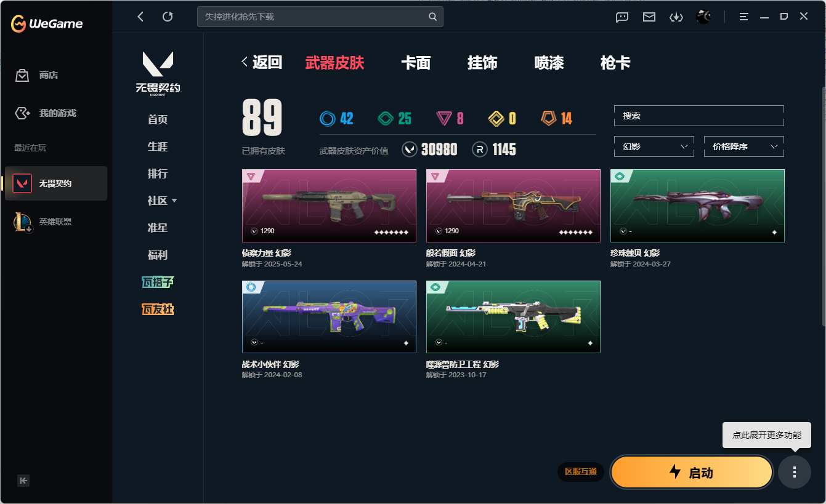The height and width of the screenshot is (504, 826).
Task: Open the 噬源兽防卫工程 幻影 skin card
Action: [x=513, y=317]
